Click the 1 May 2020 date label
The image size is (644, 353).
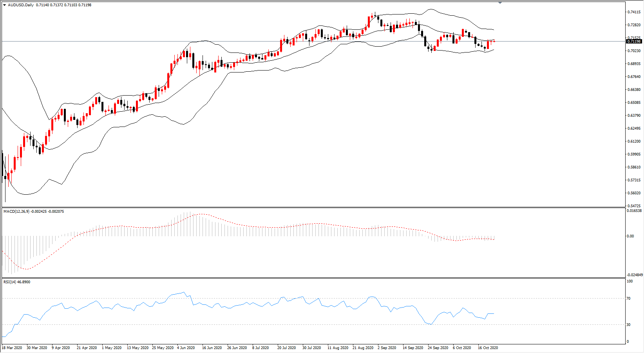pyautogui.click(x=112, y=348)
